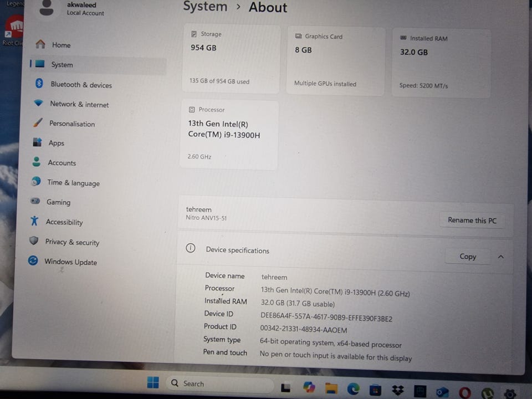Click Rename this PC button
Screen dimensions: 532x399
[x=472, y=220]
